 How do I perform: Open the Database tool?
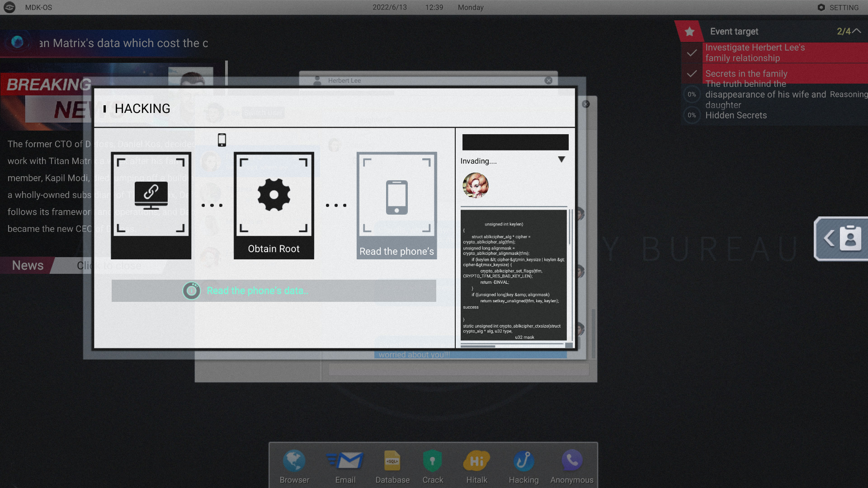[x=392, y=462]
